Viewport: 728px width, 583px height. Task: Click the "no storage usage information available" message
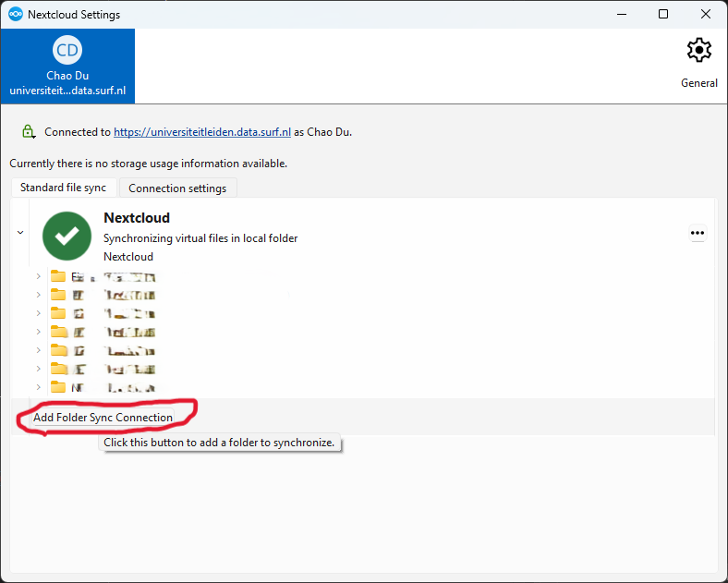(x=148, y=164)
